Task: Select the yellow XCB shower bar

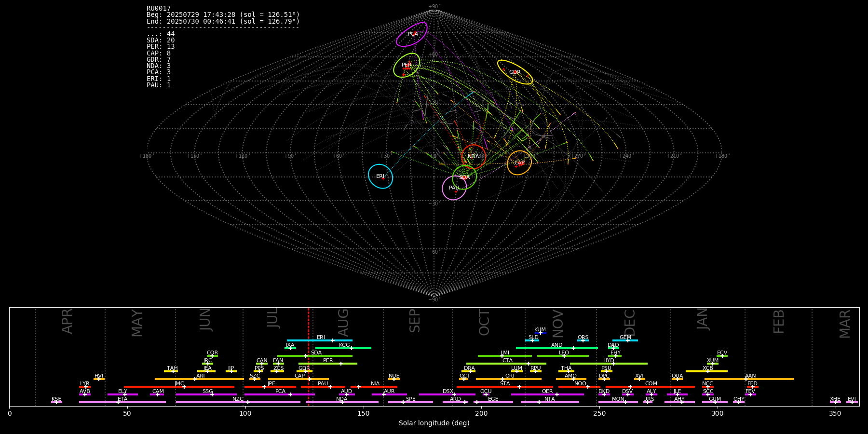Action: coord(706,371)
